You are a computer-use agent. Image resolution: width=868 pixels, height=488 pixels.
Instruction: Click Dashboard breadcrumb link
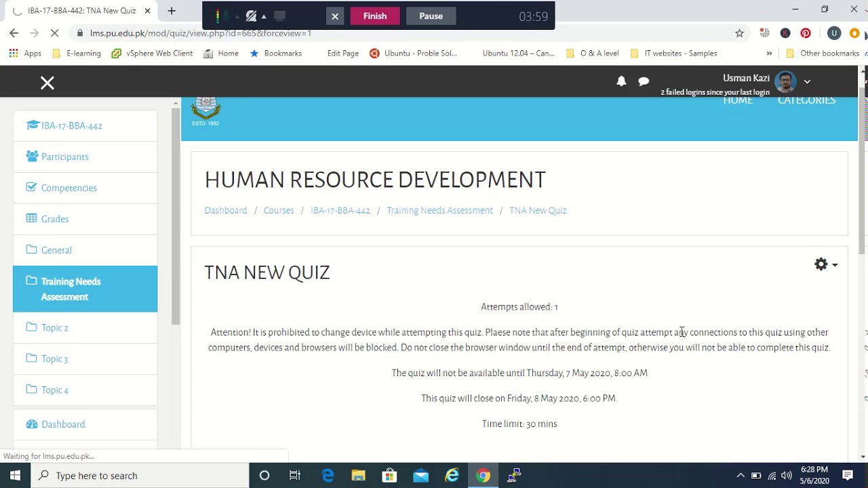point(226,210)
